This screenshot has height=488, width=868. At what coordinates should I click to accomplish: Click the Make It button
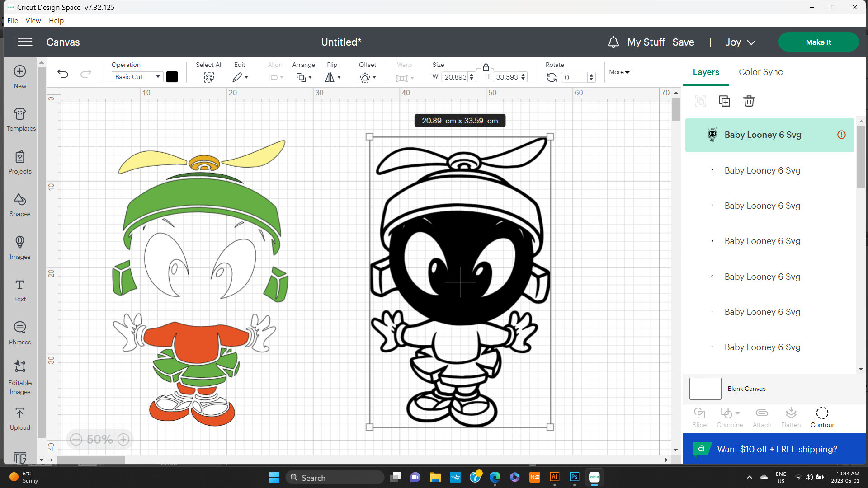click(818, 42)
